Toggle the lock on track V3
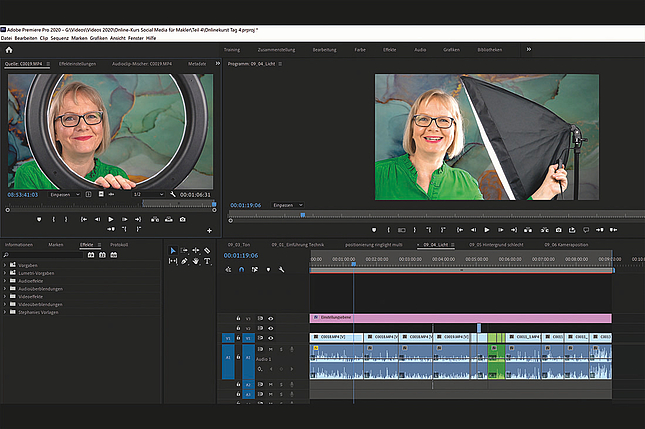645x429 pixels. (x=238, y=318)
